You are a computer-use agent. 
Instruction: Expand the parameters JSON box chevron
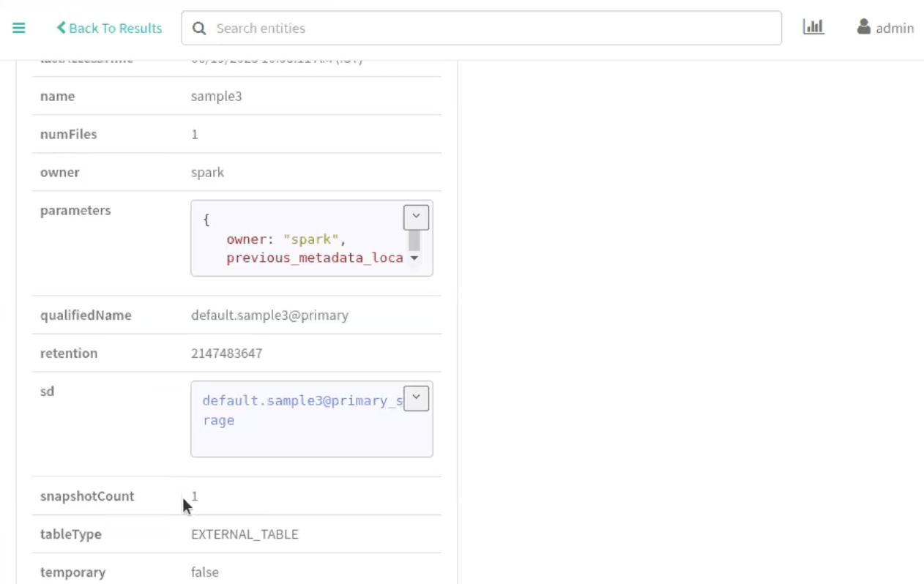(416, 217)
